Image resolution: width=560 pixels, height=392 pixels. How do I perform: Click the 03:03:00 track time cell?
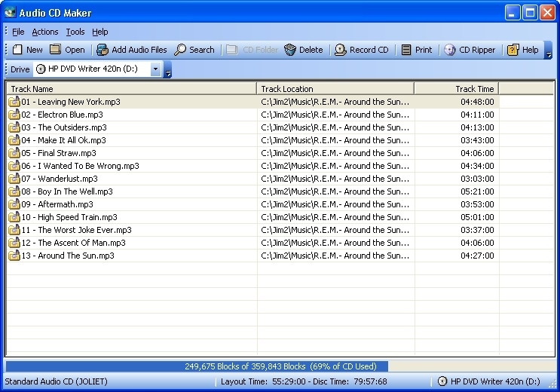[x=477, y=179]
